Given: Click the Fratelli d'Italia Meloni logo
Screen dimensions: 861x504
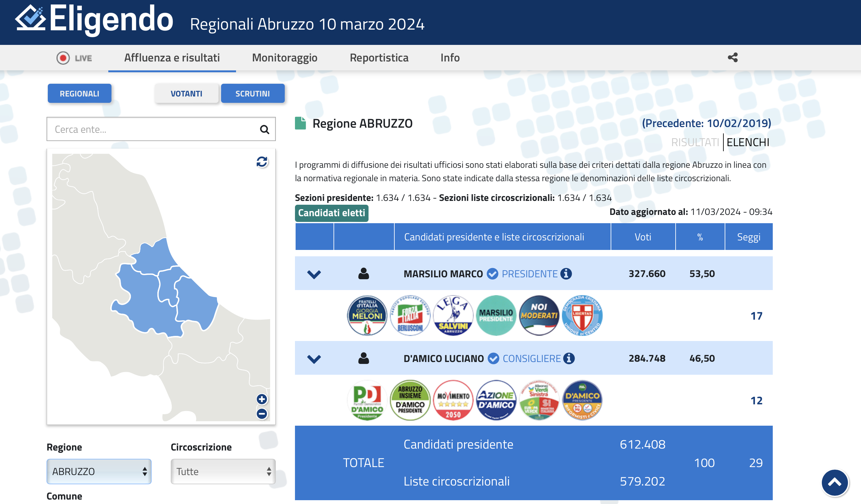Looking at the screenshot, I should point(367,315).
